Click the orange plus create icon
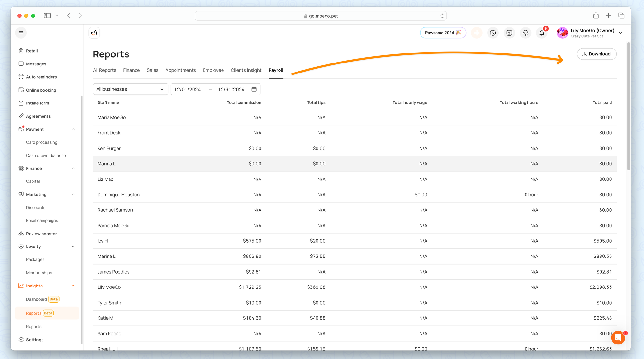The height and width of the screenshot is (359, 644). tap(477, 33)
